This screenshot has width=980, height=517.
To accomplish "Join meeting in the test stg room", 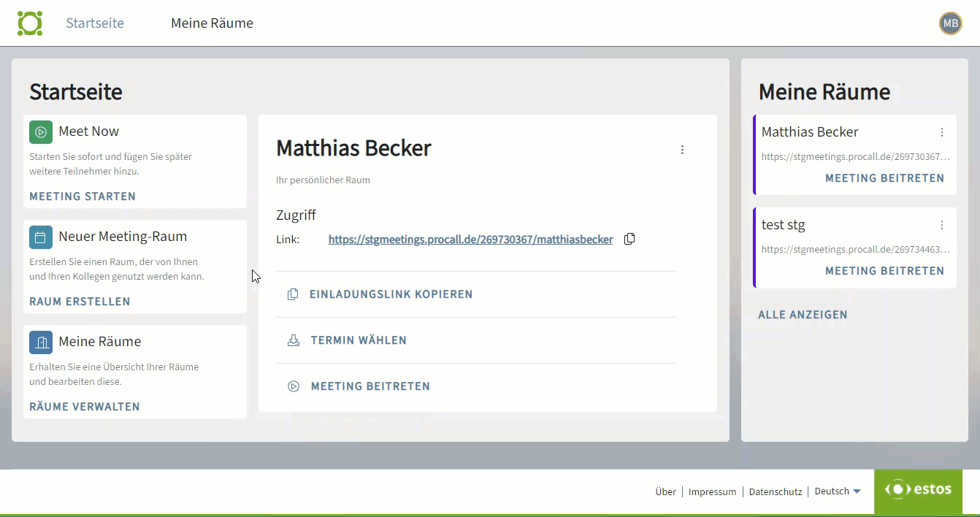I will pyautogui.click(x=884, y=271).
